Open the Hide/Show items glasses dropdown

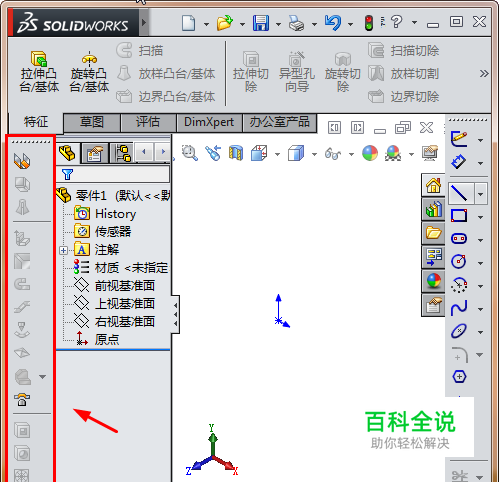click(x=351, y=154)
